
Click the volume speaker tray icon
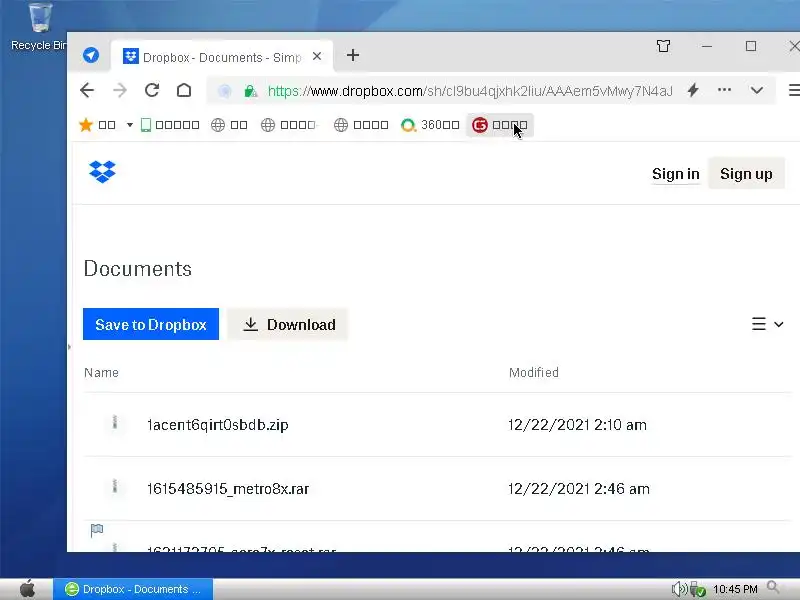coord(679,589)
